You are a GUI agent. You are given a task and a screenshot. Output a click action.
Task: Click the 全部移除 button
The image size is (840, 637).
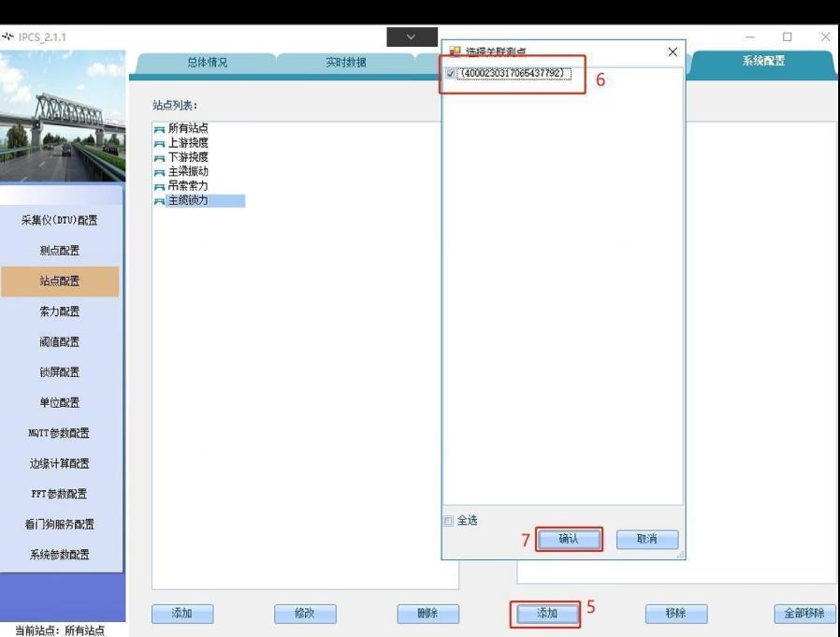click(804, 614)
